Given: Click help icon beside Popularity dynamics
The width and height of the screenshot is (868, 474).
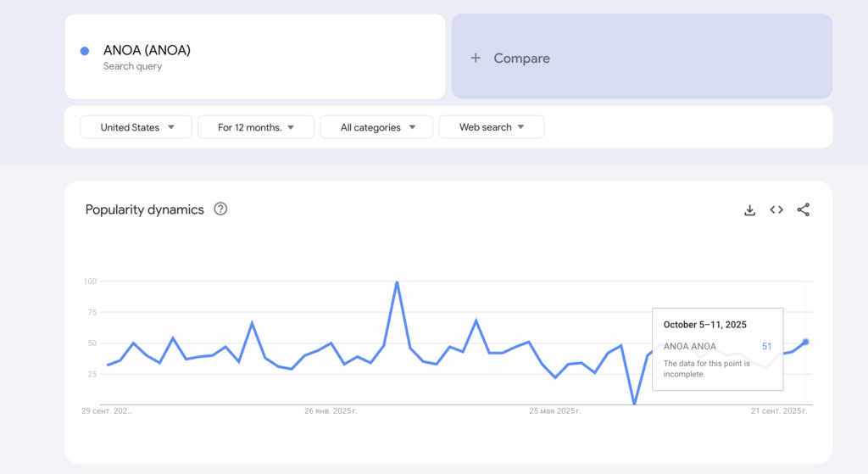Looking at the screenshot, I should 220,209.
